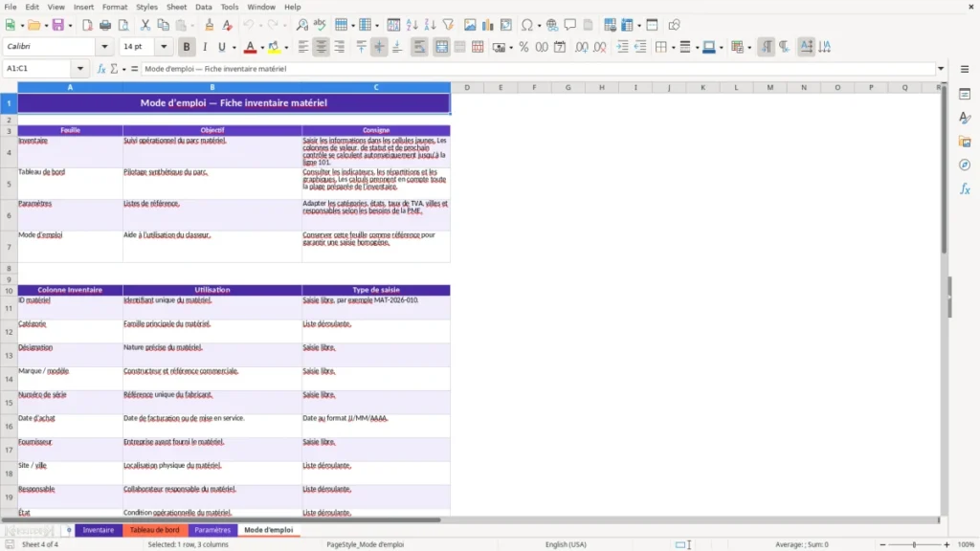Open the font size dropdown list

[x=164, y=46]
